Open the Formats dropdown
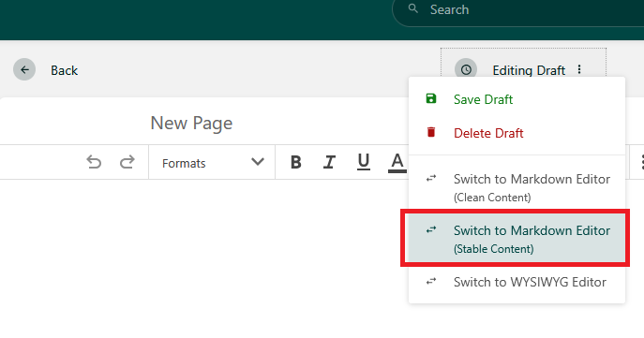 point(212,162)
